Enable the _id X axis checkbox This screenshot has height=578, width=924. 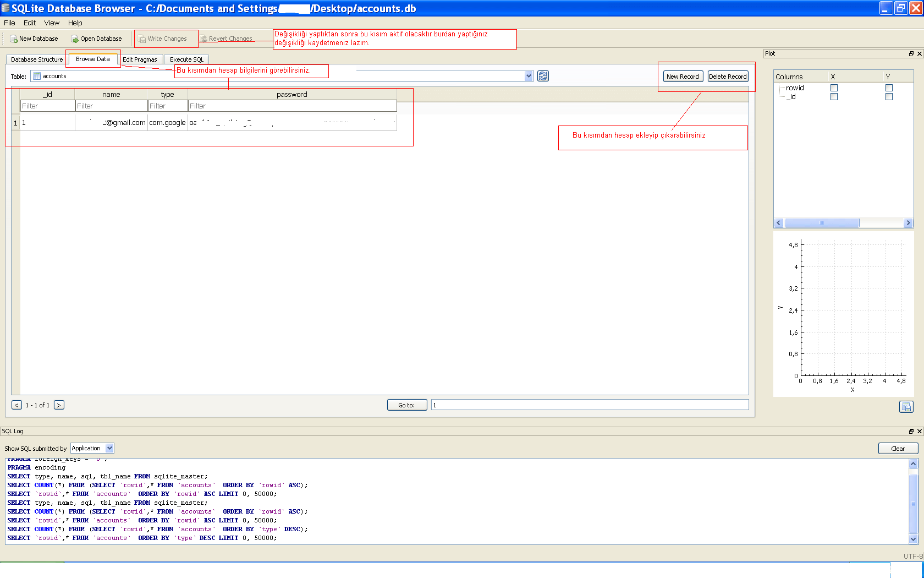click(x=834, y=97)
